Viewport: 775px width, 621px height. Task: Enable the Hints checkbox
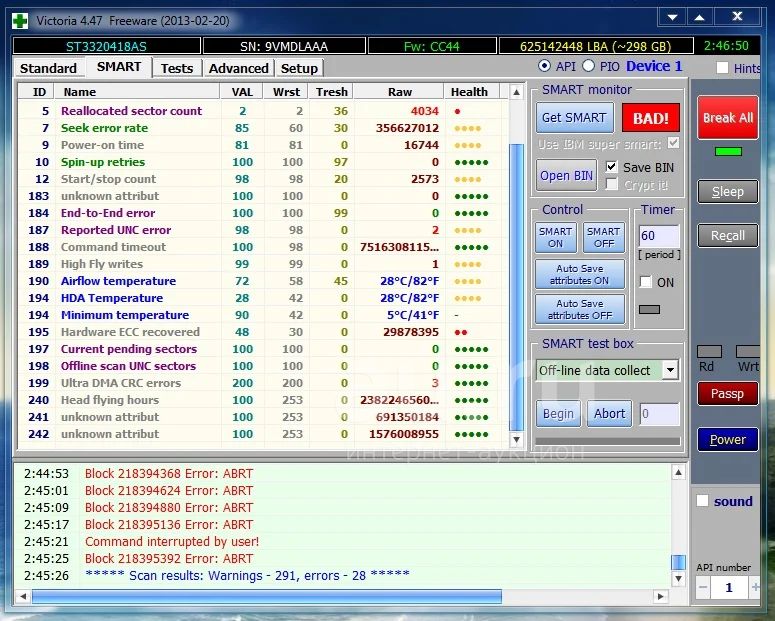point(723,68)
